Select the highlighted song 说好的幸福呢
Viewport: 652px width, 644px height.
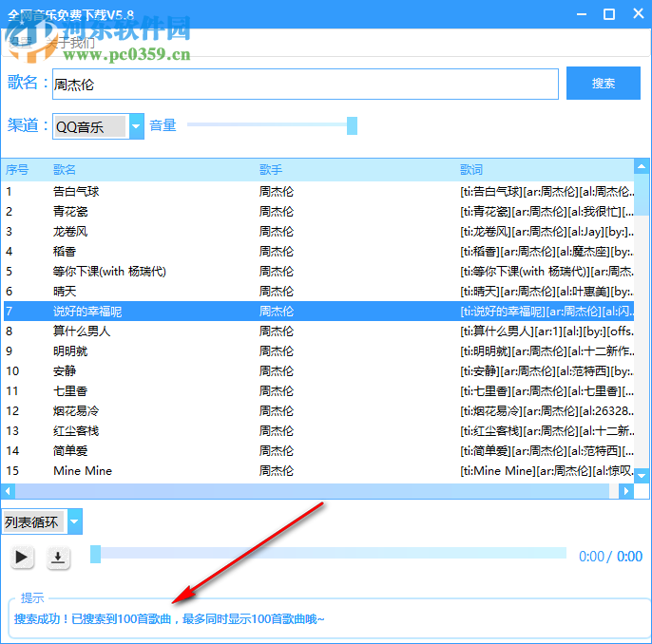point(318,312)
